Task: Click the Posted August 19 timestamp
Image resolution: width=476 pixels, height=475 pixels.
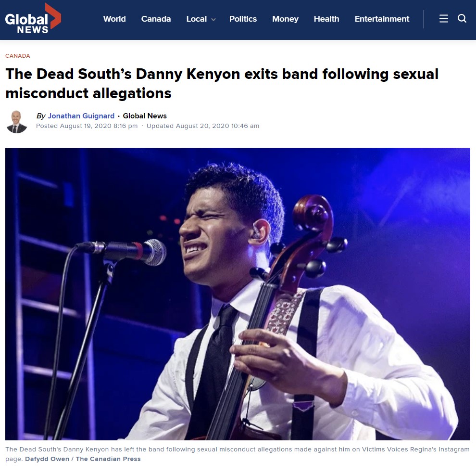Action: pos(87,126)
